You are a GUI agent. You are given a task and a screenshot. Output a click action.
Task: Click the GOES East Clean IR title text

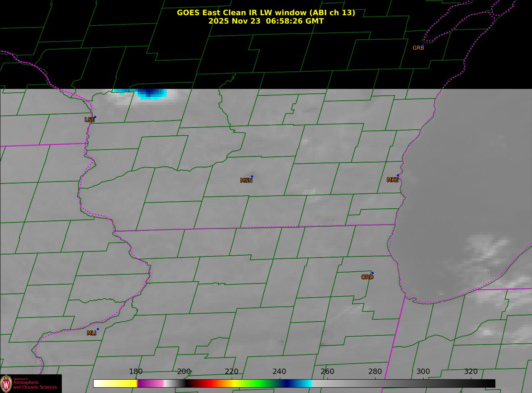click(x=266, y=13)
